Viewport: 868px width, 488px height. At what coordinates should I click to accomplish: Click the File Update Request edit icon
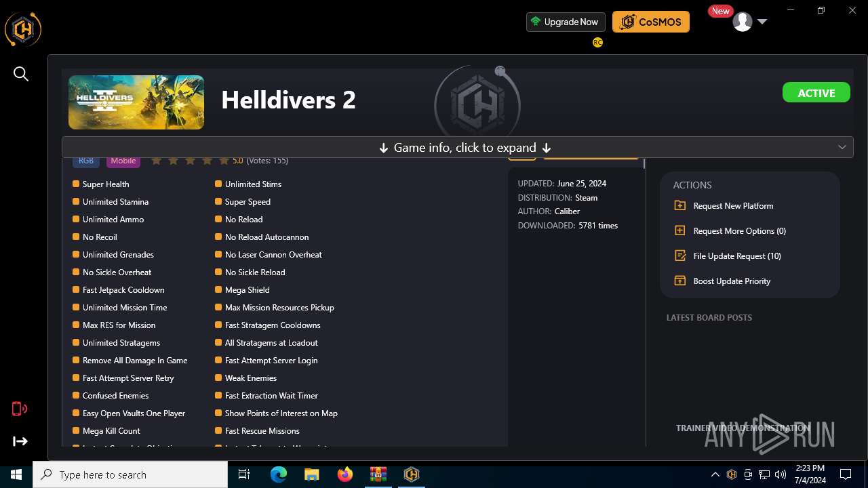point(680,256)
